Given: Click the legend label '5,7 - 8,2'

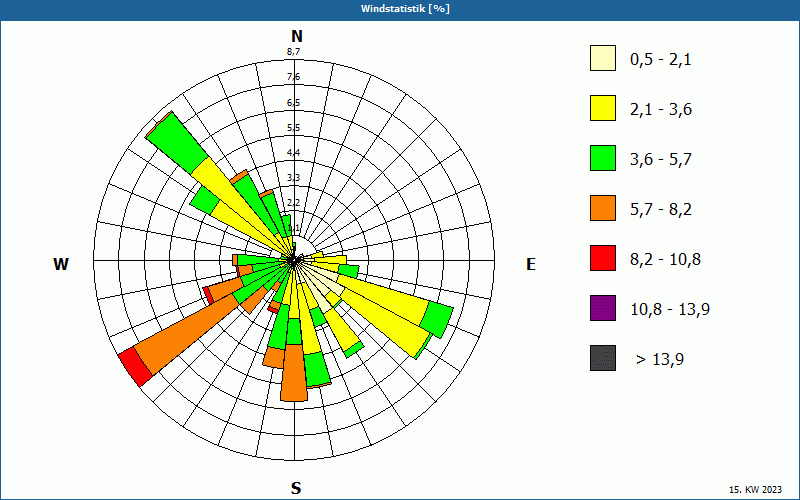Looking at the screenshot, I should (x=661, y=210).
